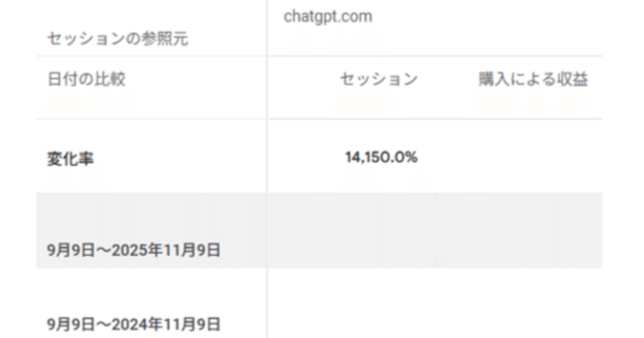
Task: Select the 変化率 row label
Action: pos(70,159)
